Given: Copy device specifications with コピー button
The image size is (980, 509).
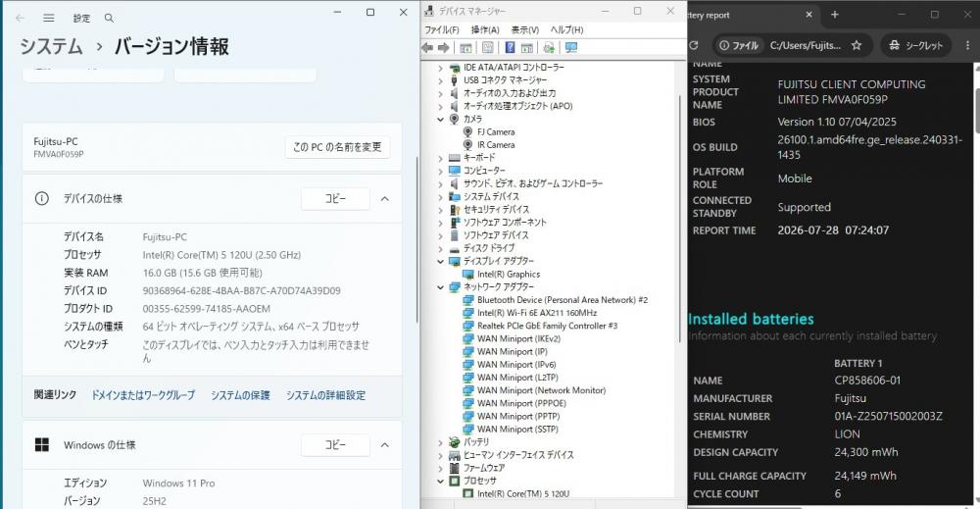Looking at the screenshot, I should (335, 199).
